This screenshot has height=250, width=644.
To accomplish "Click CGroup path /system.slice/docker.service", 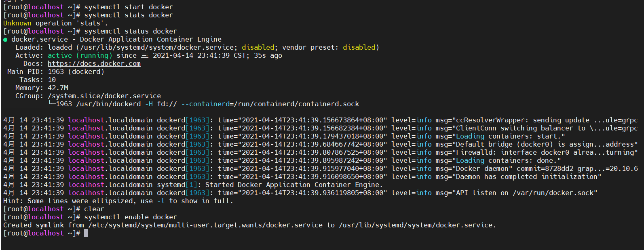I will [x=104, y=96].
